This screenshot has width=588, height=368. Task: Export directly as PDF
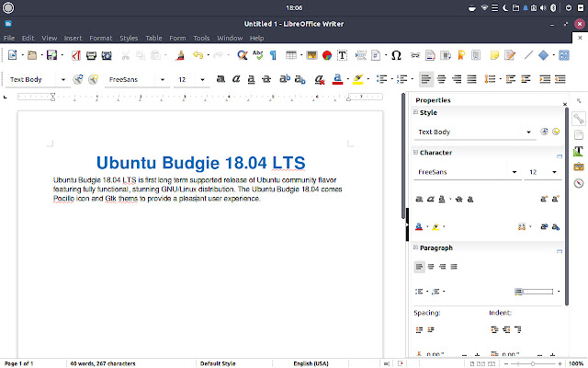pos(76,55)
